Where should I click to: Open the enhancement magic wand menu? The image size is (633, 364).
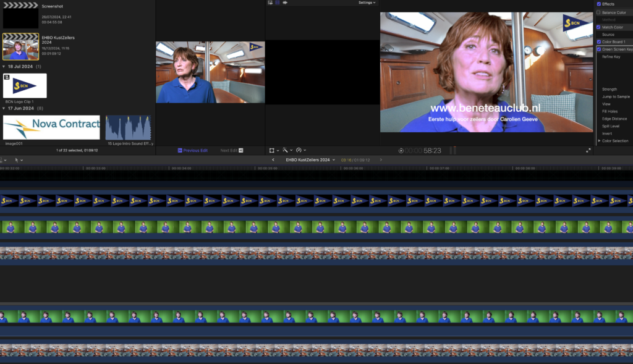[287, 150]
